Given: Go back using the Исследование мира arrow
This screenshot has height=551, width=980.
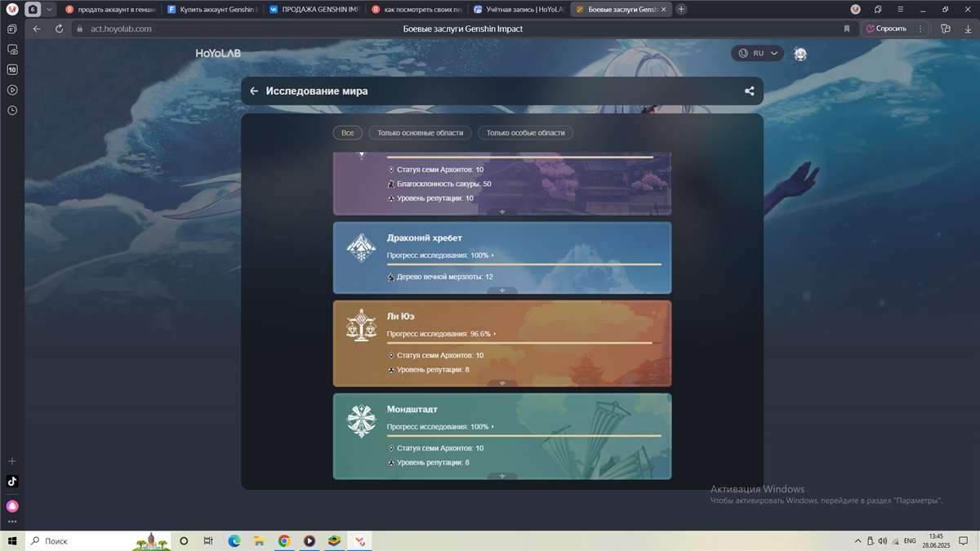Looking at the screenshot, I should click(x=254, y=91).
